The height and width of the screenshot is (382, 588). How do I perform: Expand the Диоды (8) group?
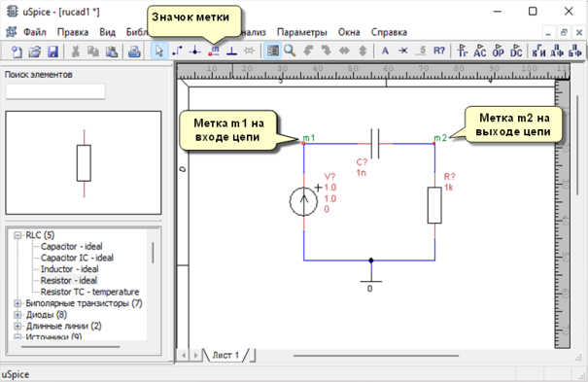(17, 315)
